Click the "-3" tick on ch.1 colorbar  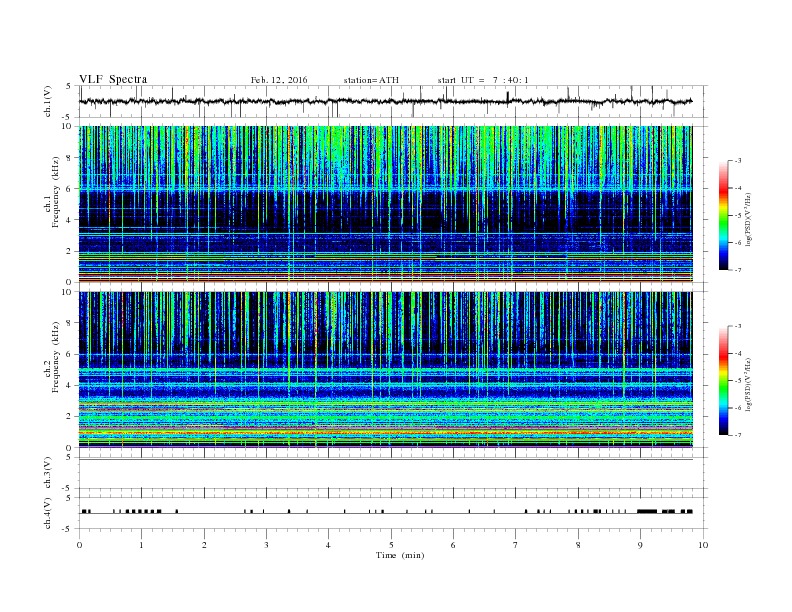[738, 161]
